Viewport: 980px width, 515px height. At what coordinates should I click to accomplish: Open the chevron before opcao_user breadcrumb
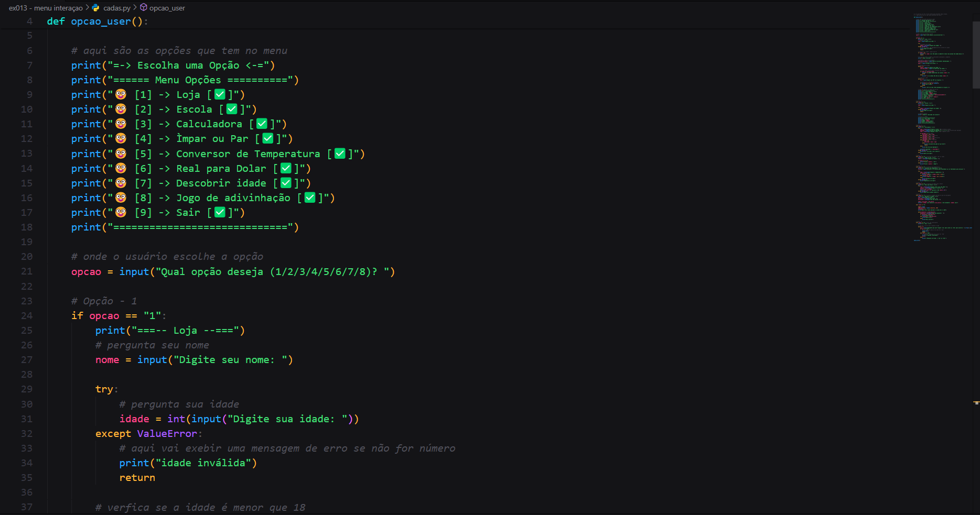point(135,8)
